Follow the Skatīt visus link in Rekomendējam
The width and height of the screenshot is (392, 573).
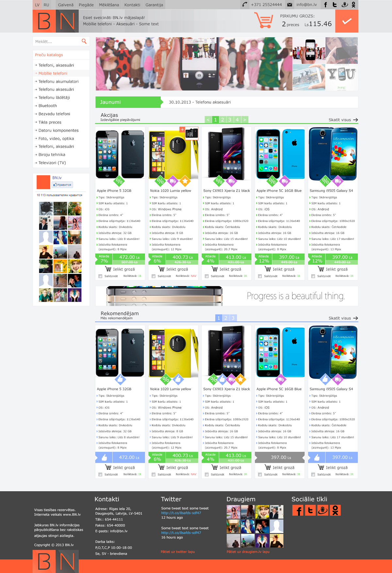[343, 318]
